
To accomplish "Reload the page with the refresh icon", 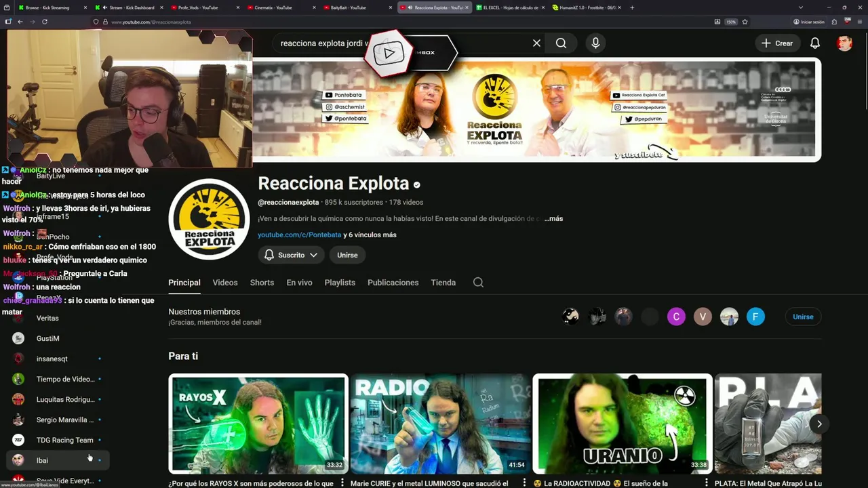I will pyautogui.click(x=45, y=22).
